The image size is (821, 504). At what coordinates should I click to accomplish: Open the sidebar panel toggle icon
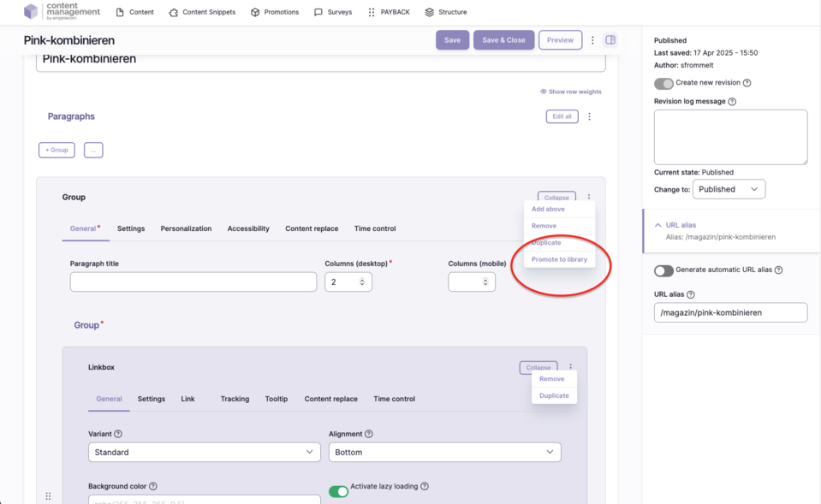click(x=610, y=40)
